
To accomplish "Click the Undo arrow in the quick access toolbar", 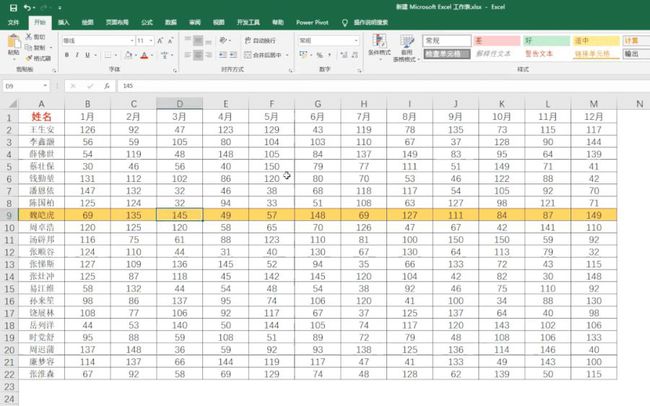I will pyautogui.click(x=27, y=7).
